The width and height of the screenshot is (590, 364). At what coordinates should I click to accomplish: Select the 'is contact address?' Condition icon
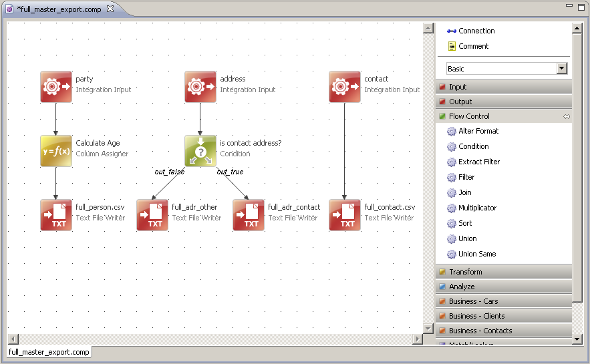200,151
